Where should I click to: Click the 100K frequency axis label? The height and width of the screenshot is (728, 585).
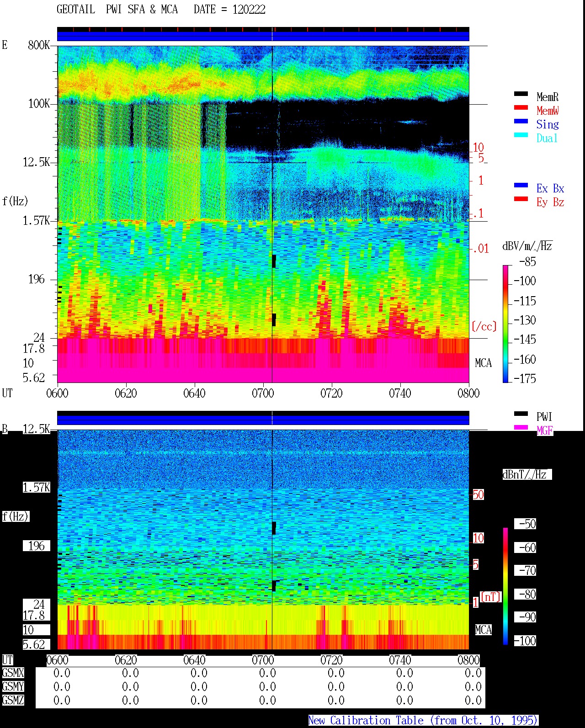(x=39, y=104)
